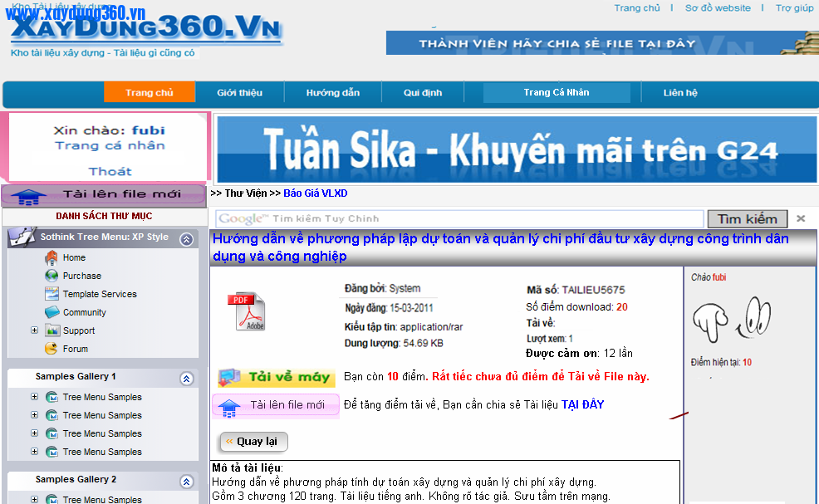This screenshot has width=819, height=504.
Task: Open the Trợ giúp help link
Action: 794,7
